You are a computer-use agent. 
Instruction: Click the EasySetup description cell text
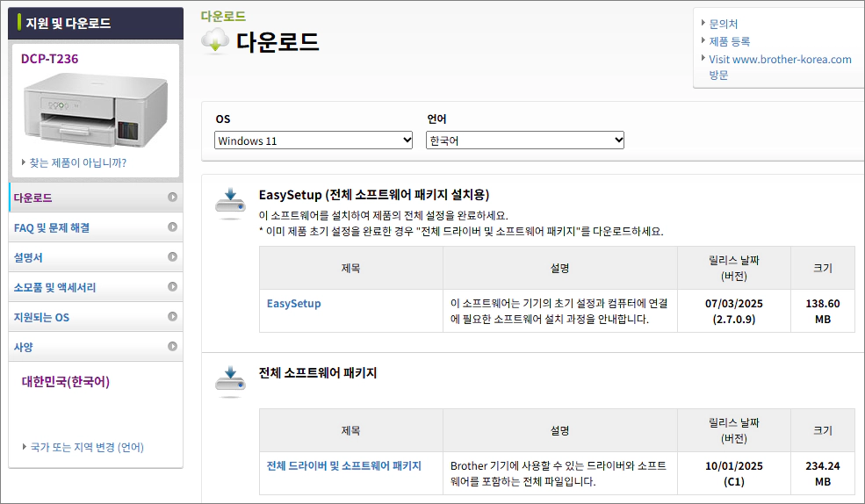(559, 311)
